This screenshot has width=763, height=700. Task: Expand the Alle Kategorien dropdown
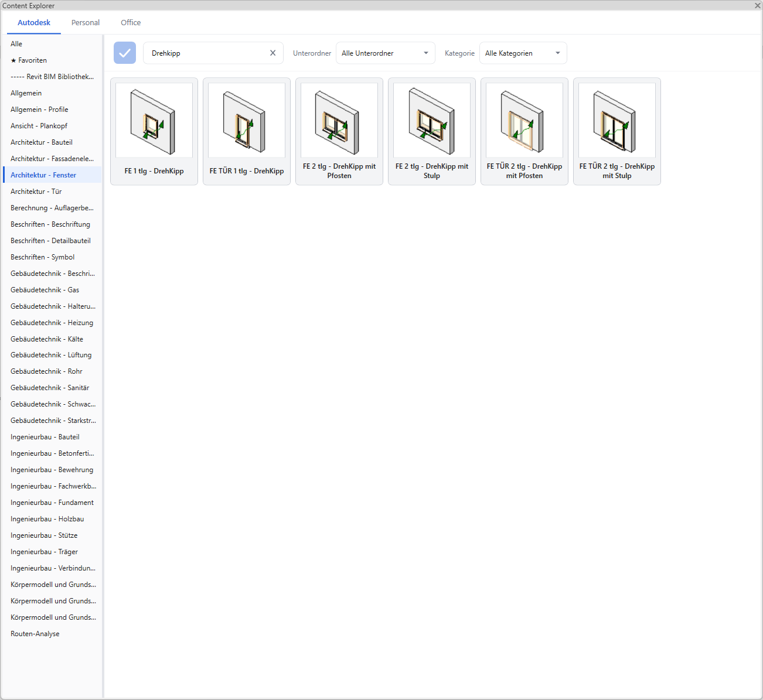(x=523, y=53)
